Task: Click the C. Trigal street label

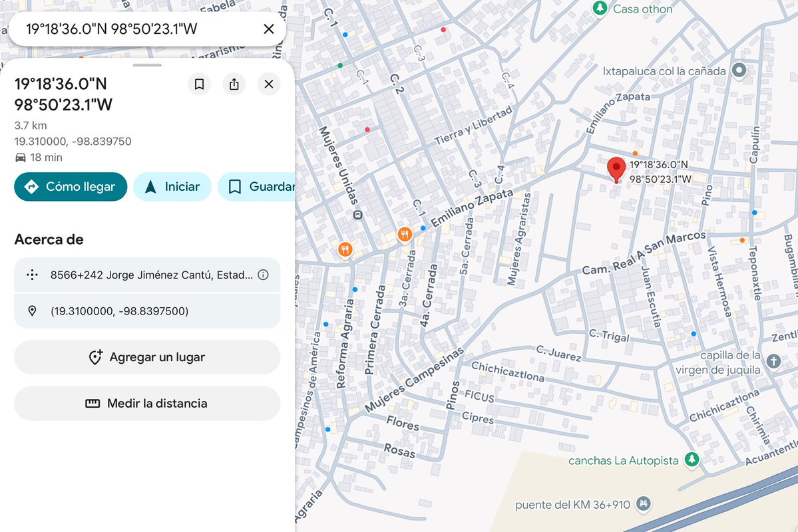Action: (609, 336)
